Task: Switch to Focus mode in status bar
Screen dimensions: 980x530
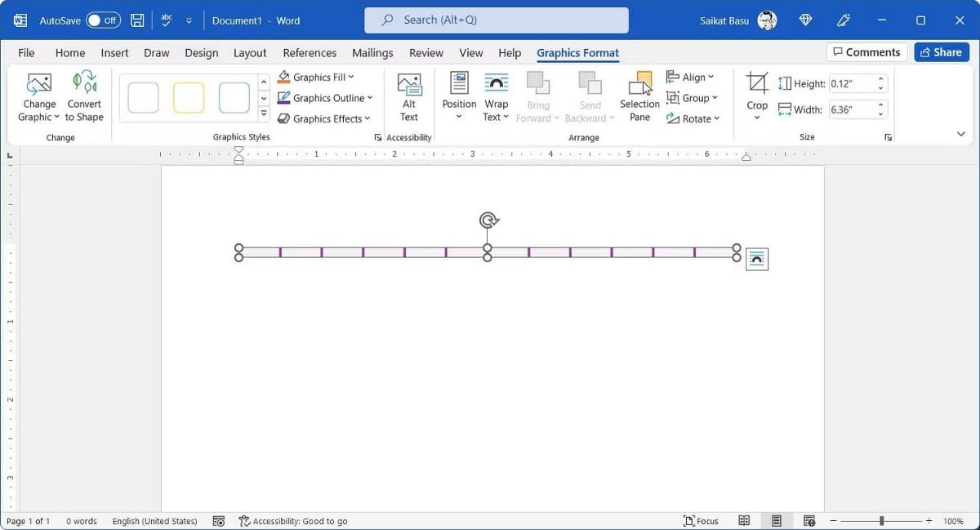Action: click(x=701, y=520)
